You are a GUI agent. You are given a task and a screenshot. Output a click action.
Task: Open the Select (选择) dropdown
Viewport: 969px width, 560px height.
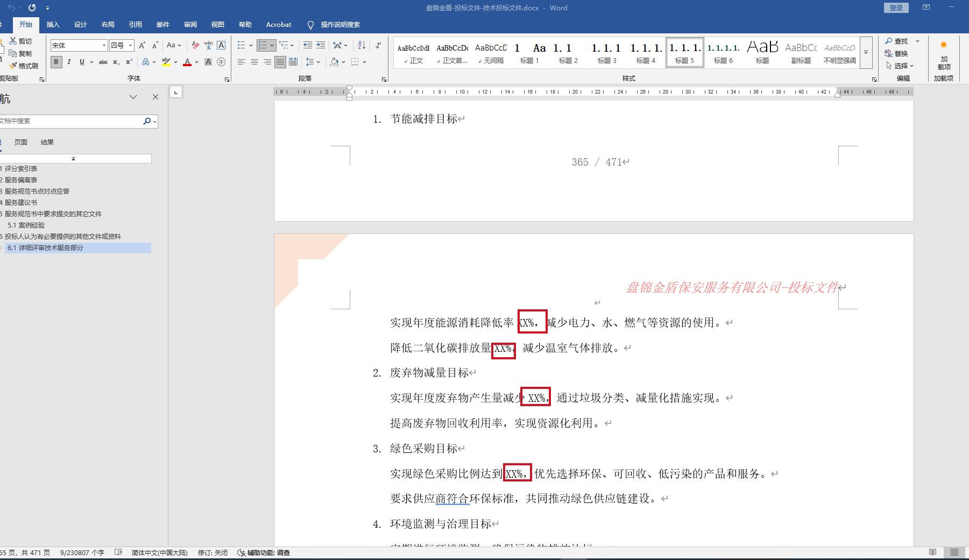tap(900, 66)
